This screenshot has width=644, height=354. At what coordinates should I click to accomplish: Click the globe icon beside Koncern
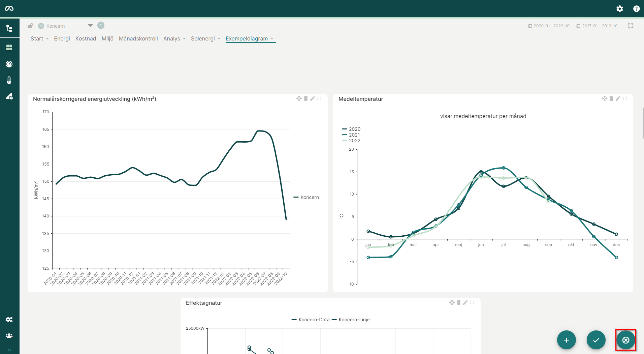click(41, 26)
